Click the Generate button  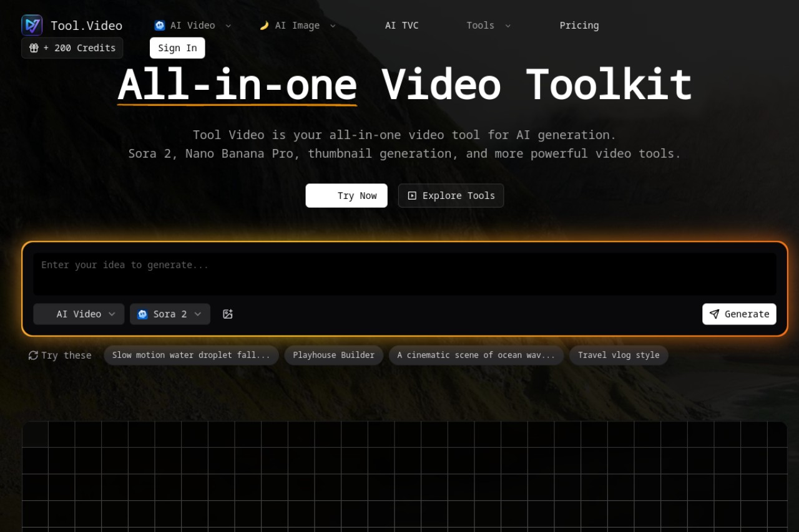pos(739,314)
